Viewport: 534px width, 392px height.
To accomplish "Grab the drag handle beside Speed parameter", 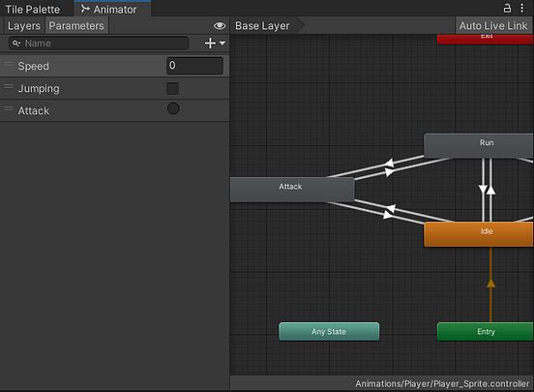I will click(9, 64).
